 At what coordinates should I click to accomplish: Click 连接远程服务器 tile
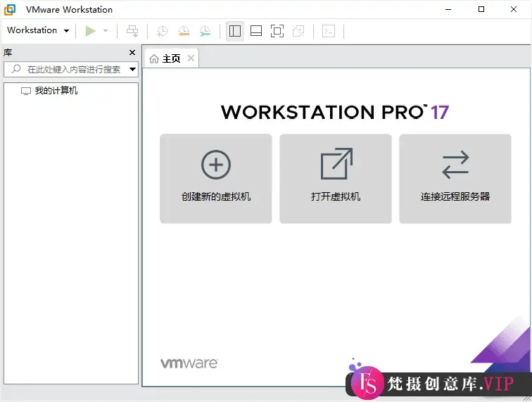455,179
